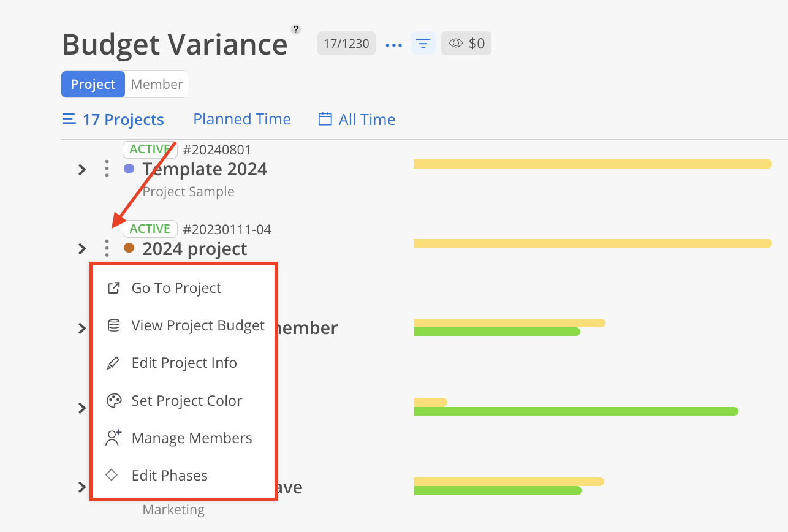Click the Planned Time link
Screen dimensions: 788x532
coord(242,119)
